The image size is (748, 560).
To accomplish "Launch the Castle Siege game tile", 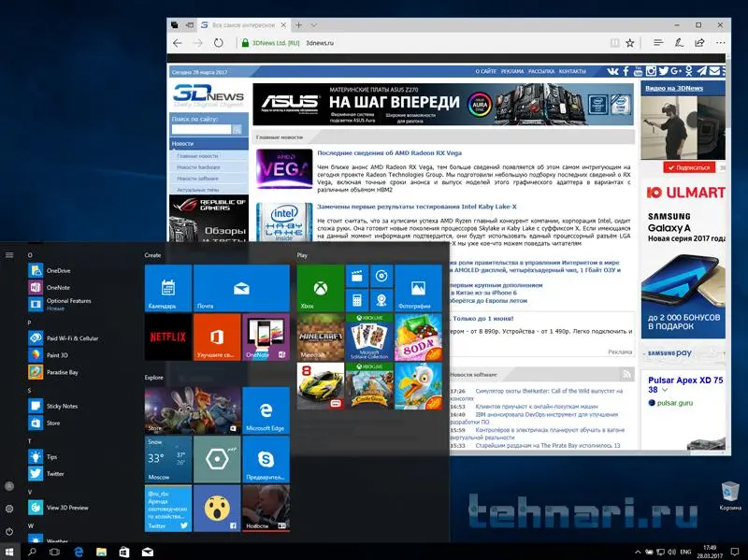I will (369, 386).
